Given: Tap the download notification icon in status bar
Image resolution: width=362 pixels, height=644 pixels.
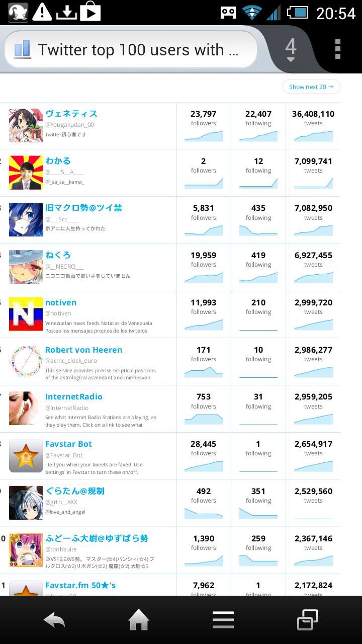Looking at the screenshot, I should pos(66,12).
